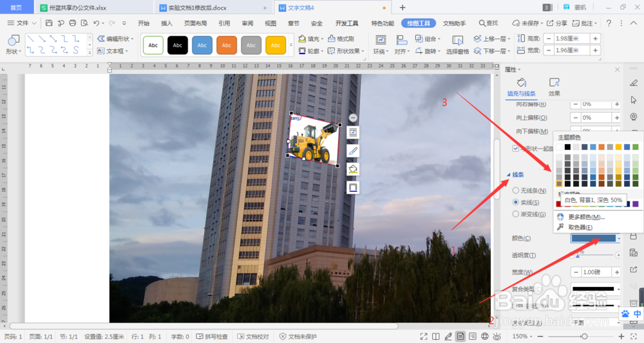This screenshot has height=343, width=644.
Task: Click the 文本框 text box tool
Action: click(x=112, y=51)
